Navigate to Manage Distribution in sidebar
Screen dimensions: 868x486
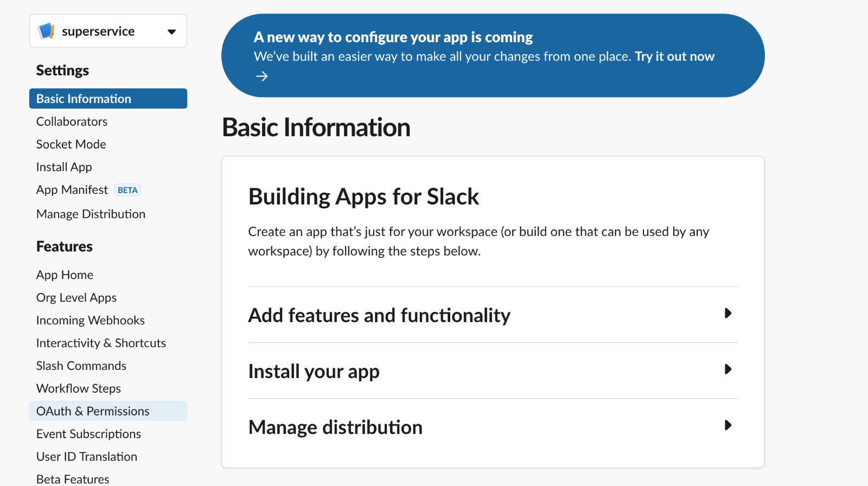click(91, 214)
